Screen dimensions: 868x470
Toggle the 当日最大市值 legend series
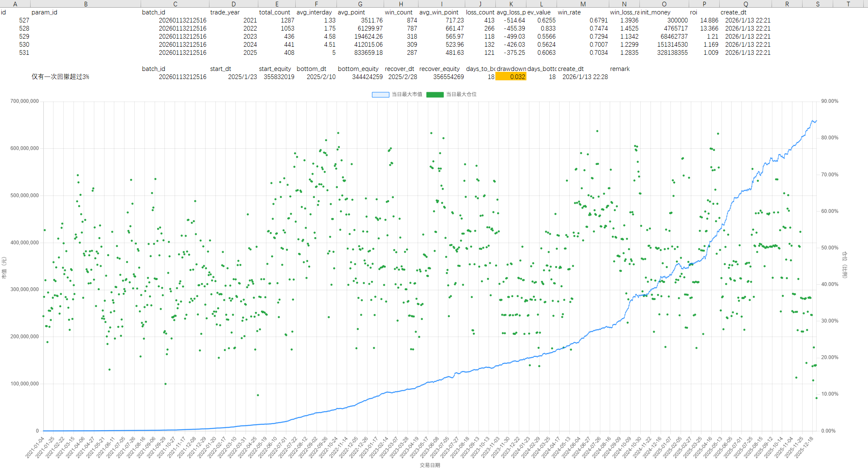click(x=407, y=94)
